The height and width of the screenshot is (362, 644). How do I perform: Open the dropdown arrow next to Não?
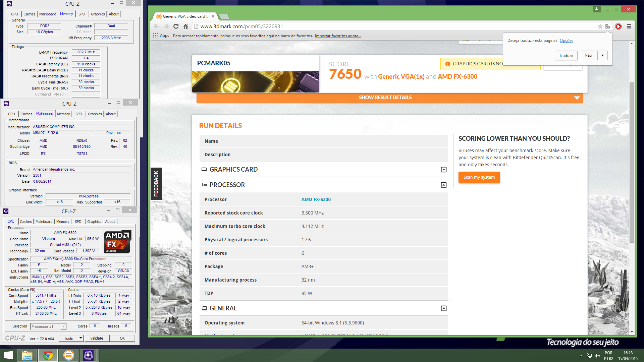click(602, 55)
